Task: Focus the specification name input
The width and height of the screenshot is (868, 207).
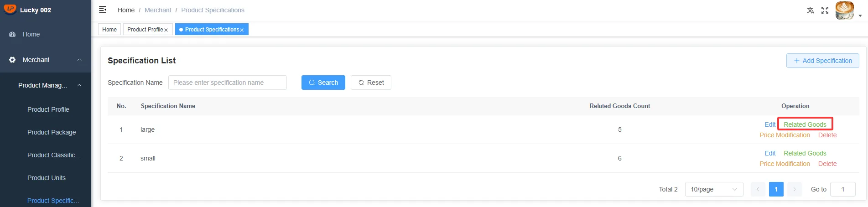Action: click(x=228, y=83)
